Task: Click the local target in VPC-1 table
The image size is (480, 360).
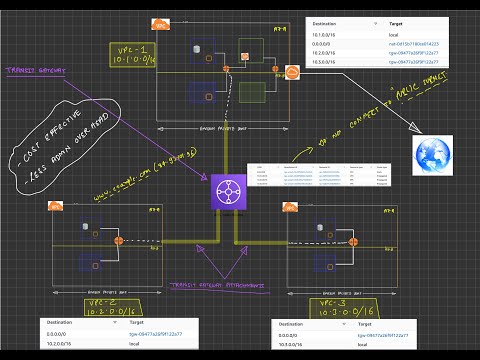Action: click(x=393, y=35)
